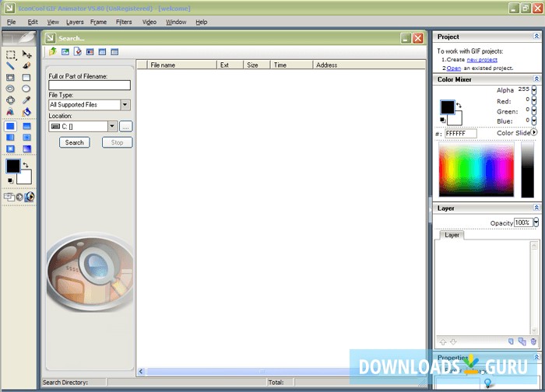Open the File menu
This screenshot has width=545, height=392.
coord(11,22)
